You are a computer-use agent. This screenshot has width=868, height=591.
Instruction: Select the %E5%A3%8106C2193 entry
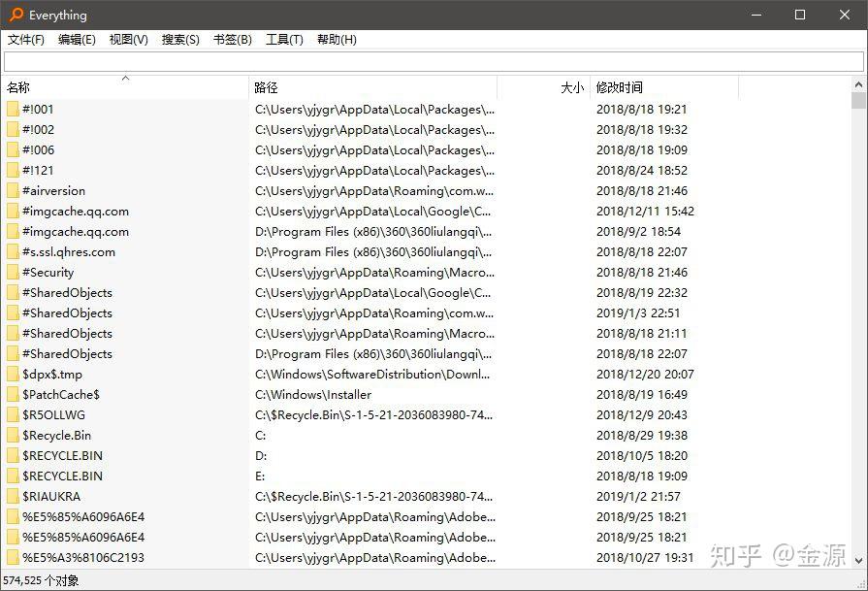click(x=83, y=557)
